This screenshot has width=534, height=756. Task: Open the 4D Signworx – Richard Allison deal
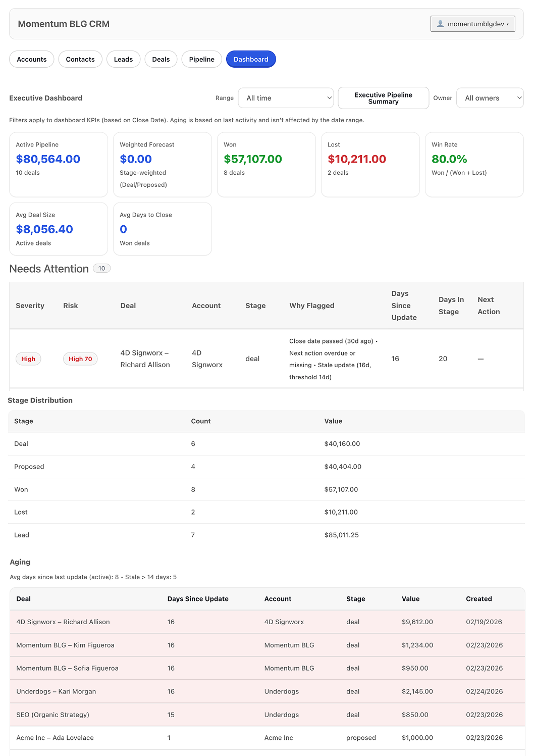pos(145,359)
